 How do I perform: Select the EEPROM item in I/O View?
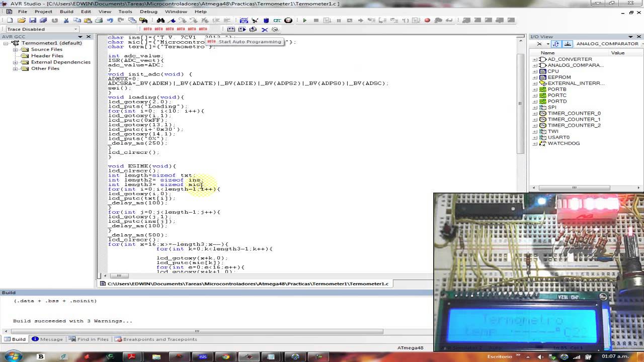(x=559, y=77)
